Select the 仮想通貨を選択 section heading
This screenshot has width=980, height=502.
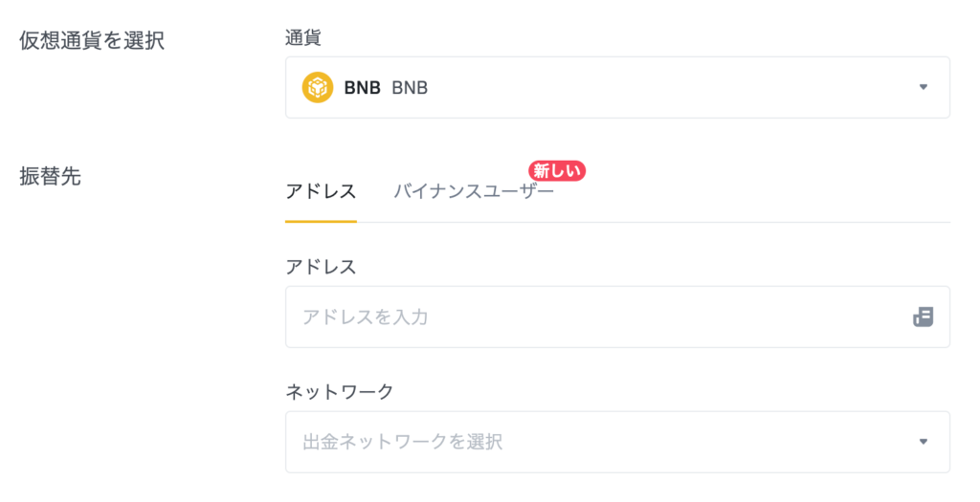pos(92,40)
